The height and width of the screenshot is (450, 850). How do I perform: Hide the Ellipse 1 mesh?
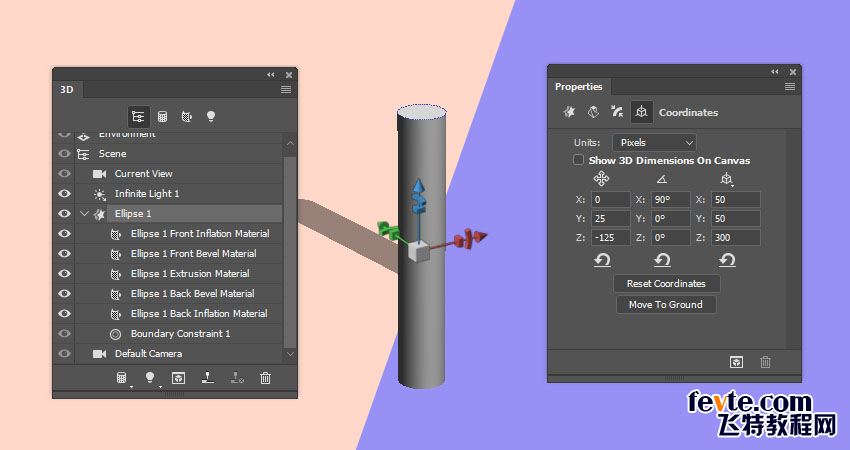click(x=64, y=214)
